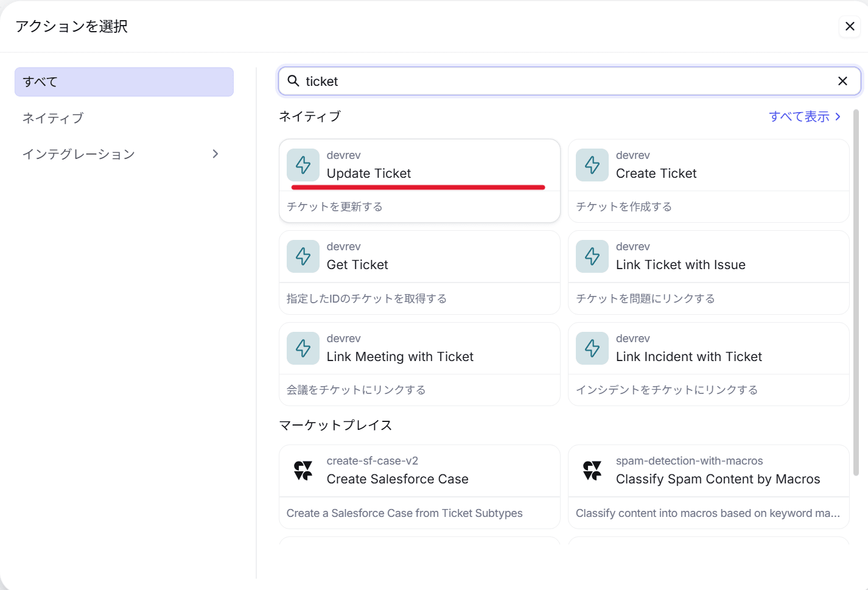Clear the ticket search with the X
This screenshot has width=868, height=590.
(x=842, y=80)
